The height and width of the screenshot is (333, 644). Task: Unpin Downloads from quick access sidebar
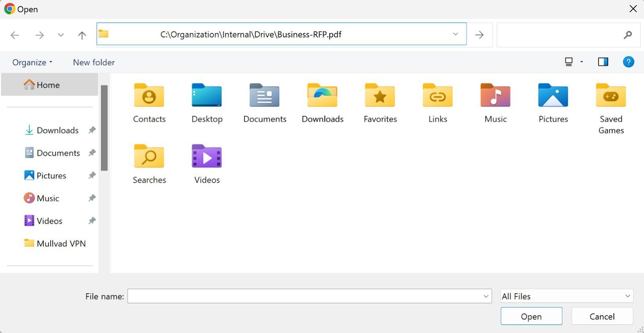tap(92, 130)
